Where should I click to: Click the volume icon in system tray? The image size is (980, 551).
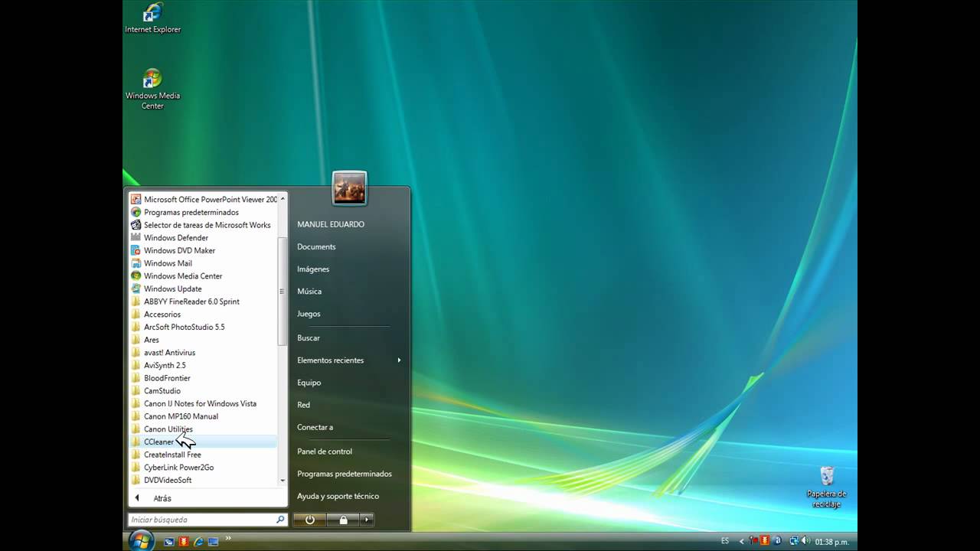(x=805, y=541)
